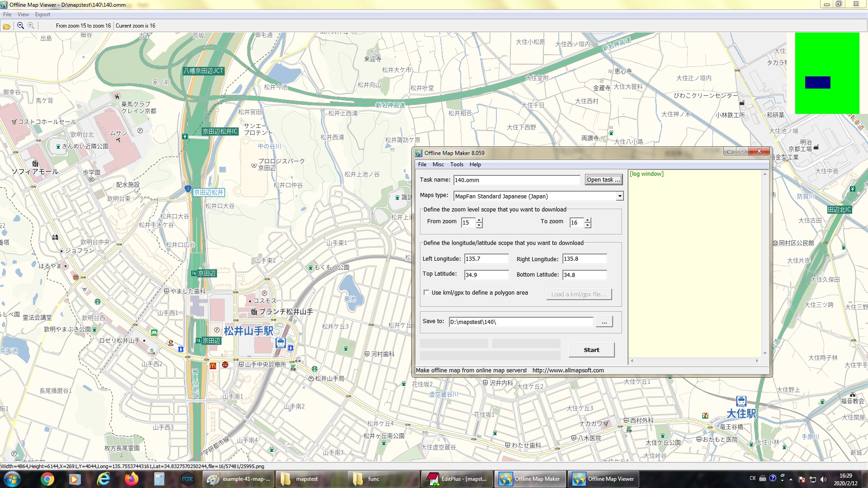Image resolution: width=868 pixels, height=488 pixels.
Task: Click browse (...) button for save path
Action: pos(604,322)
